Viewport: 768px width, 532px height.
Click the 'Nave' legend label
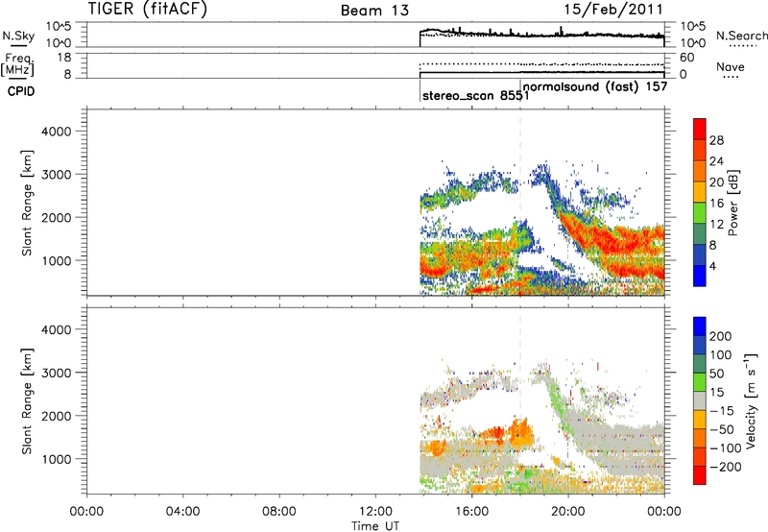[x=731, y=67]
